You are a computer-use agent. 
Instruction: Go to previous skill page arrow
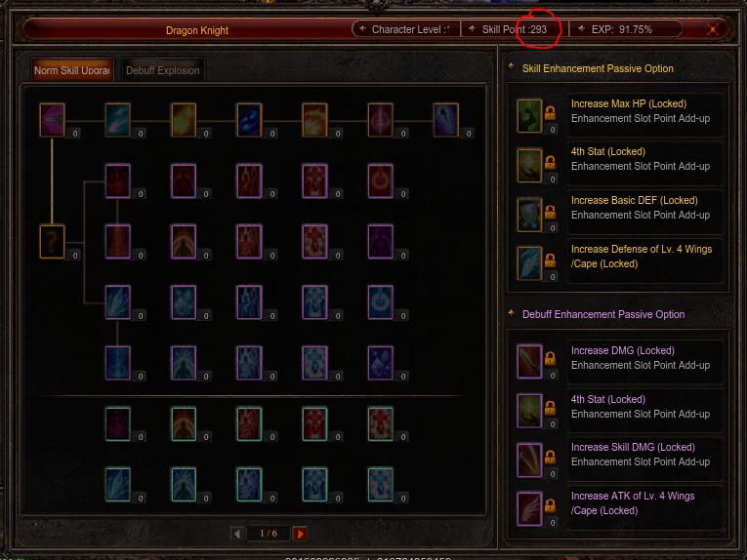click(237, 534)
